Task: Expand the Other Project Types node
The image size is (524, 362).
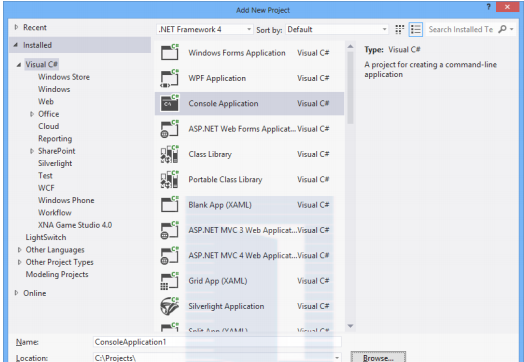Action: [x=19, y=262]
